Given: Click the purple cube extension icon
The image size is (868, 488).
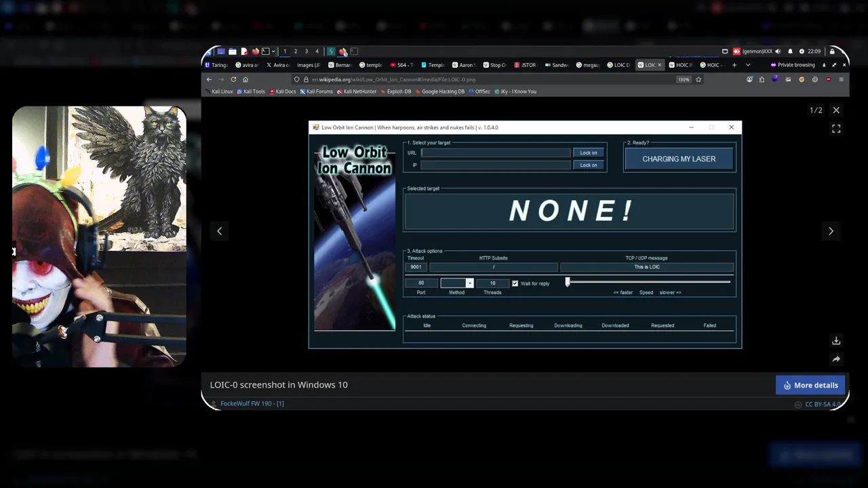Looking at the screenshot, I should click(775, 79).
